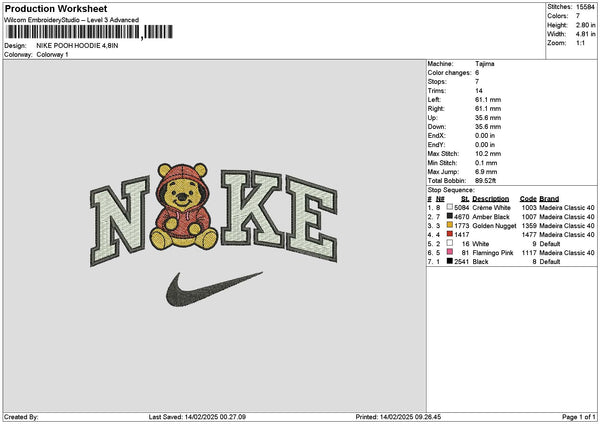Click the Flamingo Pink color swatch

(x=450, y=252)
